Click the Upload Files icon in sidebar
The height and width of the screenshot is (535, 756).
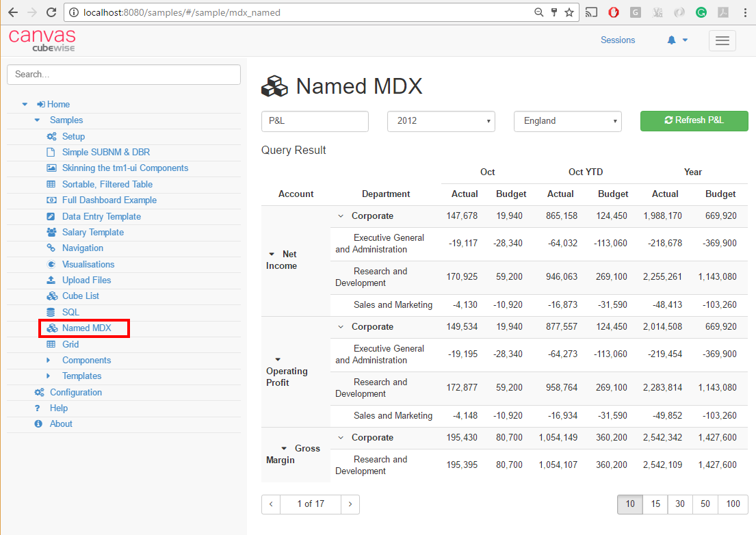click(51, 280)
